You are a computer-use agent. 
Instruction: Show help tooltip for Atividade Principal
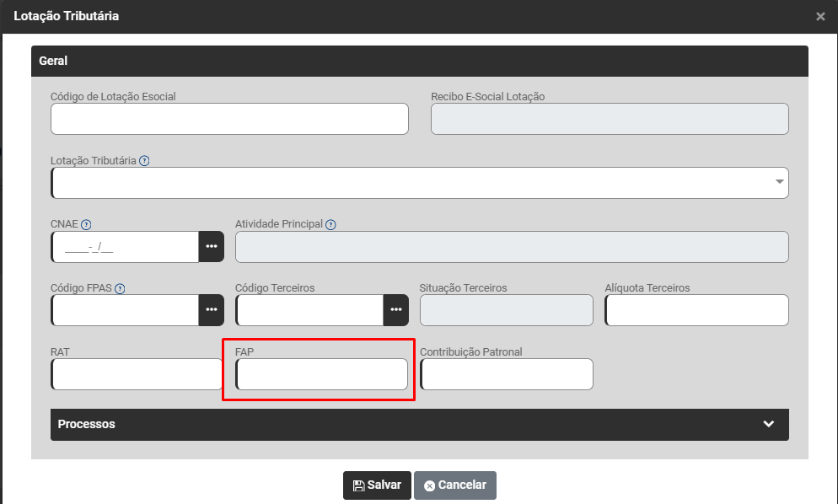(x=330, y=224)
